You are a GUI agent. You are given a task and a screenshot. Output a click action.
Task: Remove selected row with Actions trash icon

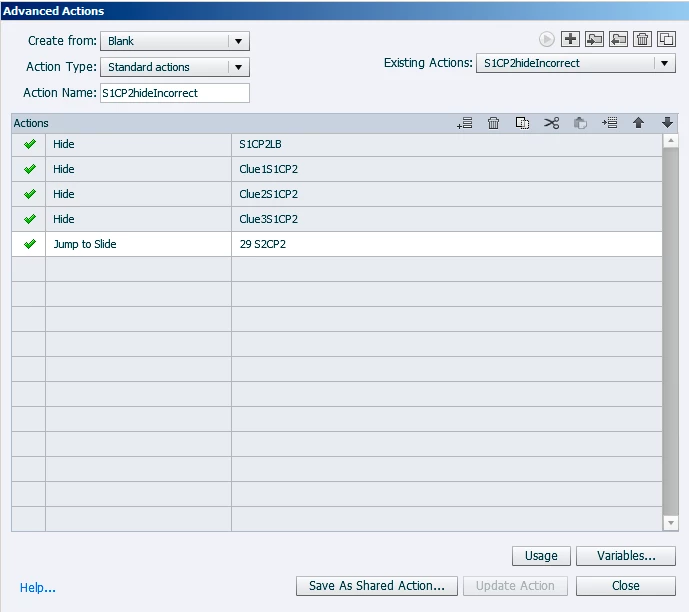(x=493, y=123)
